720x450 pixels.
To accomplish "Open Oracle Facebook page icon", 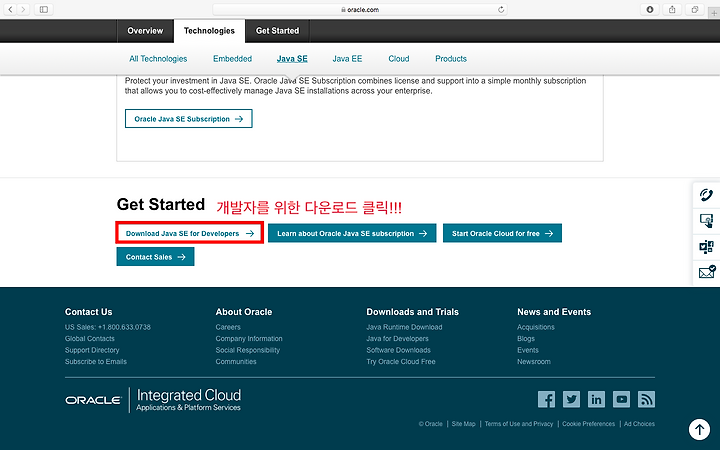I will point(546,399).
